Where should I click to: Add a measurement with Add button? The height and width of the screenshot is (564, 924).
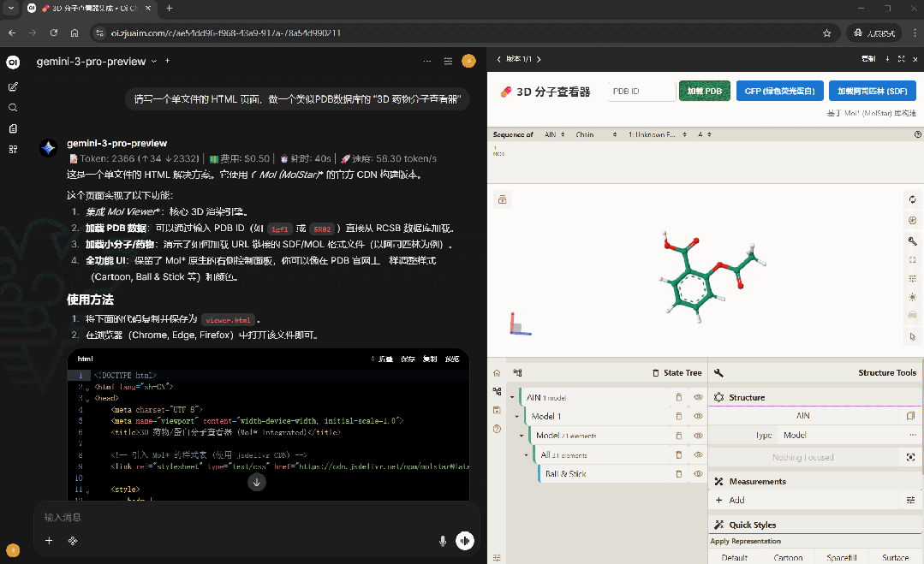coord(806,500)
